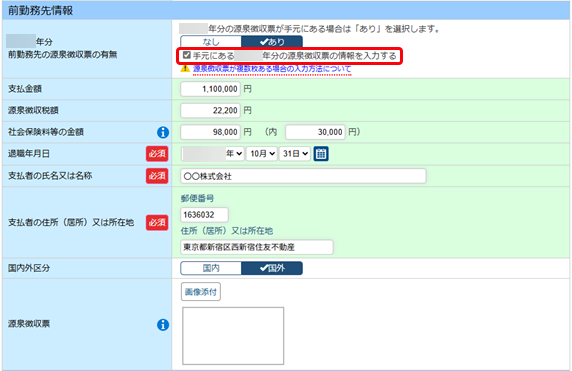Viewport: 572px width, 371px height.
Task: Click the 郵便番号 field 1636032
Action: tap(204, 215)
